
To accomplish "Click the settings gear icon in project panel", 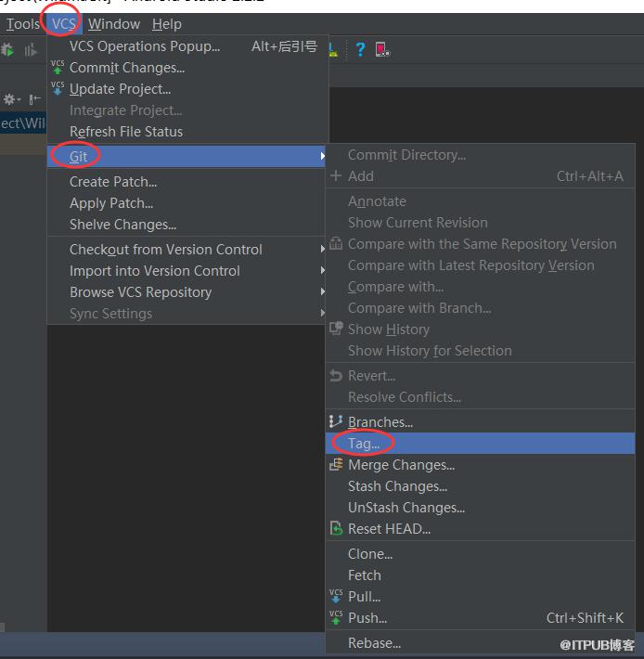I will tap(9, 99).
